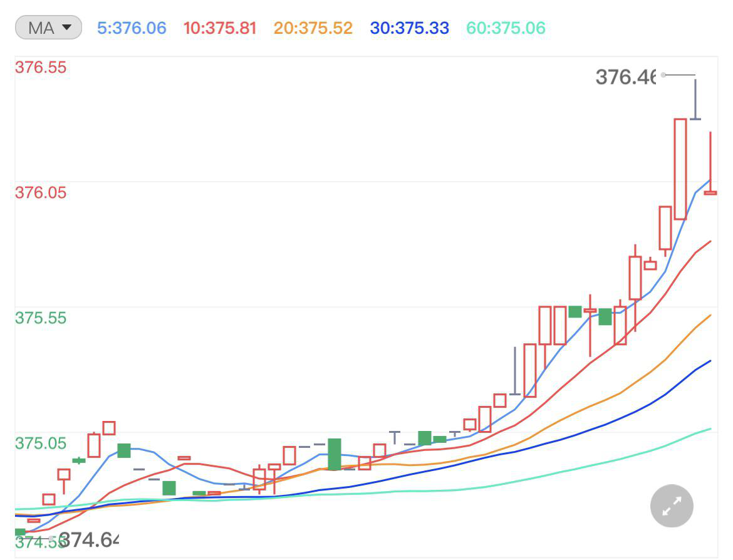Click the tallest red candlestick near the high

pyautogui.click(x=680, y=169)
